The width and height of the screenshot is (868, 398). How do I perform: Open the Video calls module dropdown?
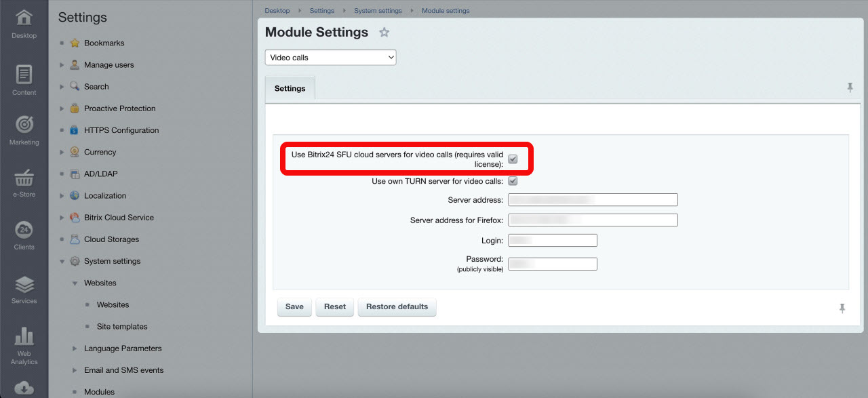[x=330, y=58]
